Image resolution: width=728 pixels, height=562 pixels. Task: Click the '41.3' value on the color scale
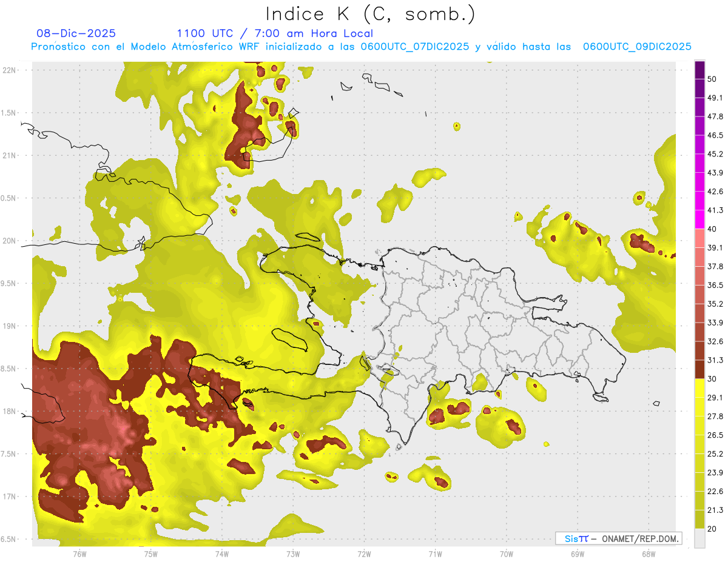(715, 210)
